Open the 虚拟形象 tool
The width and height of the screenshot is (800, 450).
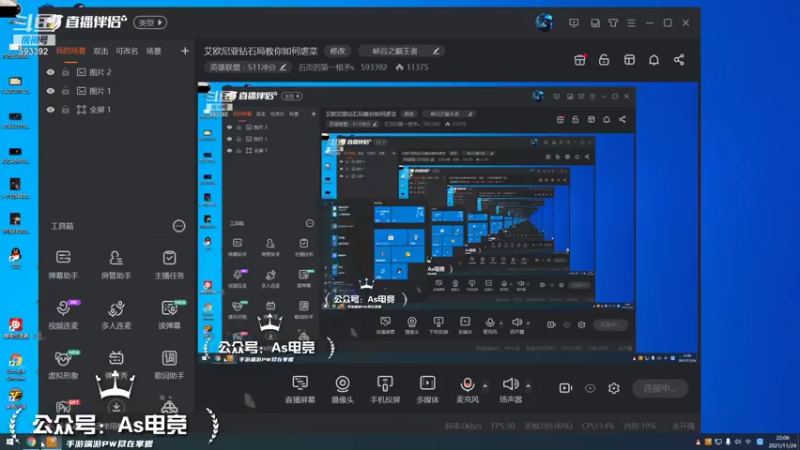click(63, 364)
